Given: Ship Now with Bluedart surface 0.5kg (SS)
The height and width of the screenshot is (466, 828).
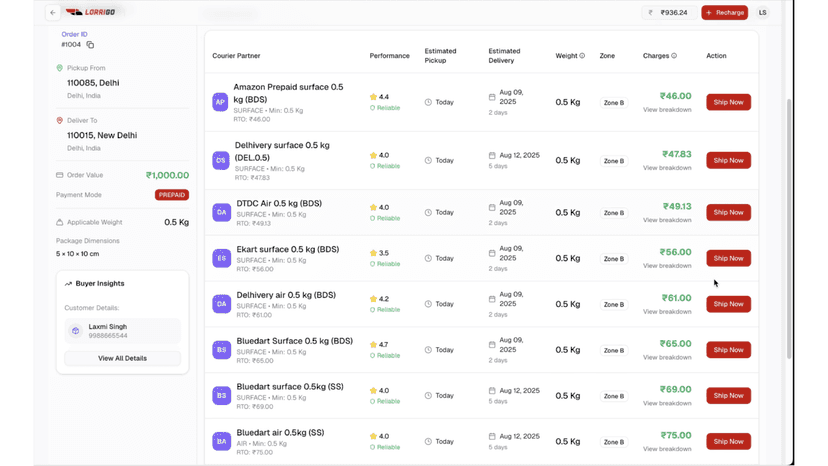Looking at the screenshot, I should pyautogui.click(x=728, y=395).
